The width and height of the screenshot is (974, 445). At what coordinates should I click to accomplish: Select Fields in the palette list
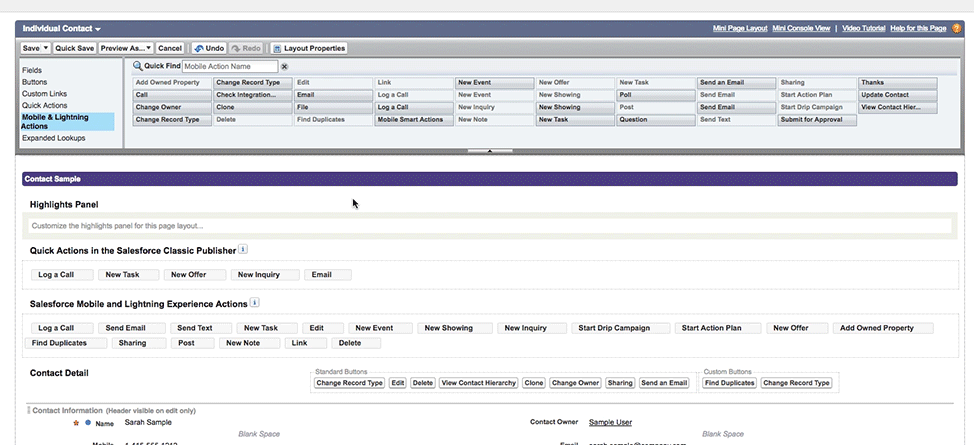pos(32,71)
